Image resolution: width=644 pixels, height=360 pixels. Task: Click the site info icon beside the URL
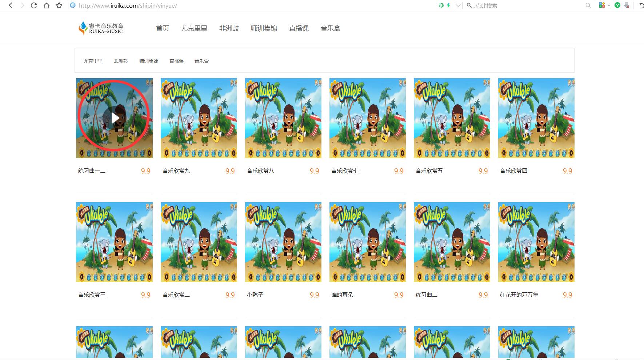[x=73, y=5]
